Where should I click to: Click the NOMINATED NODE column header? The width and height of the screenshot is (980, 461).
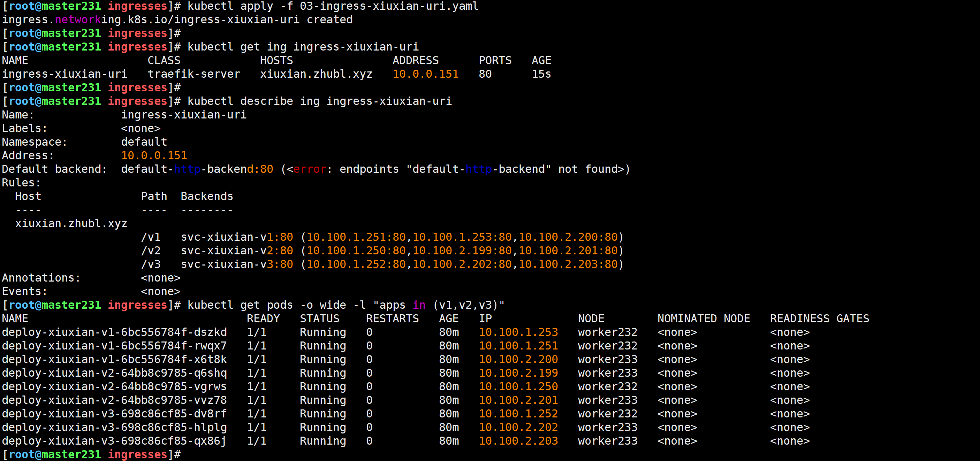[x=704, y=318]
